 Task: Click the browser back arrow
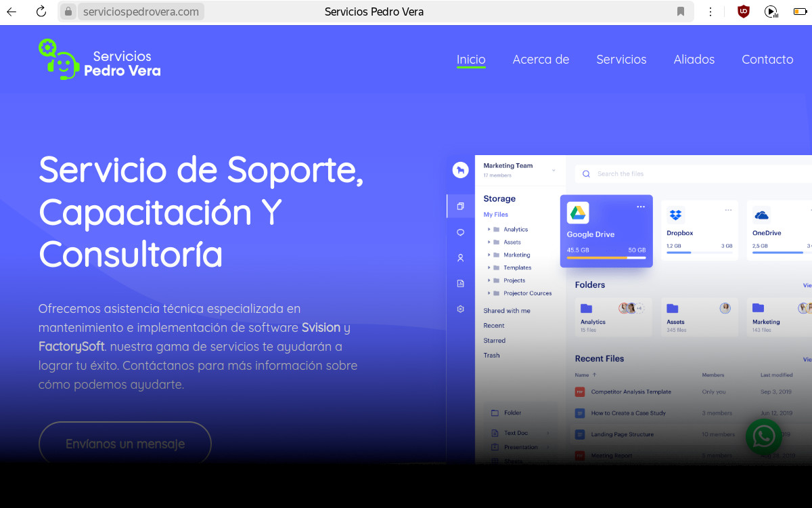tap(12, 12)
